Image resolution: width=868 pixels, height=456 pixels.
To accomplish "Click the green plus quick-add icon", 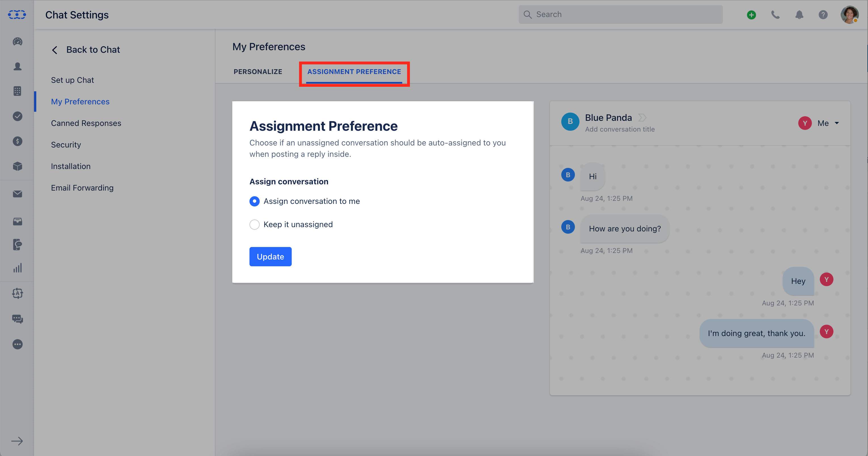I will pos(751,15).
